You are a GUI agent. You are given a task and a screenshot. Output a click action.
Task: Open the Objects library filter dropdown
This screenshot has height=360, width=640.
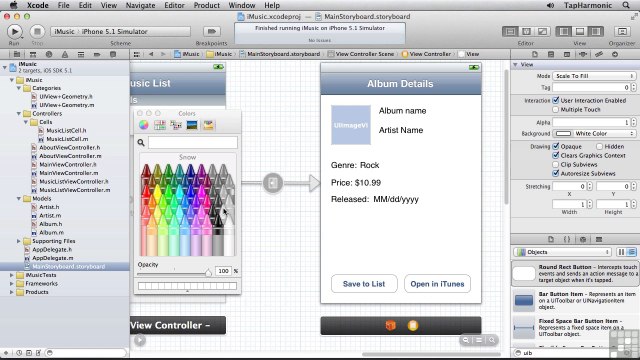[x=562, y=252]
